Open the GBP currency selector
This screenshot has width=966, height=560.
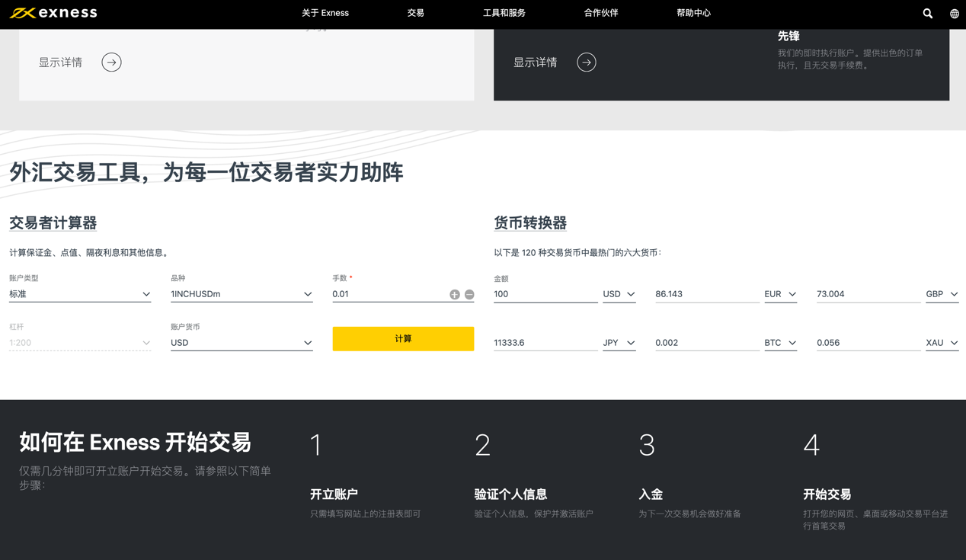click(x=942, y=294)
